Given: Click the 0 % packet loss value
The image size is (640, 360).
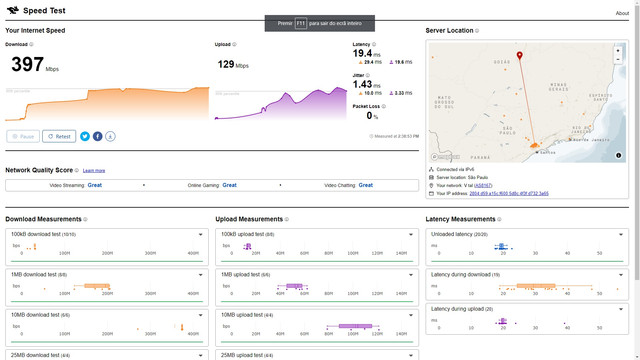Looking at the screenshot, I should 372,116.
